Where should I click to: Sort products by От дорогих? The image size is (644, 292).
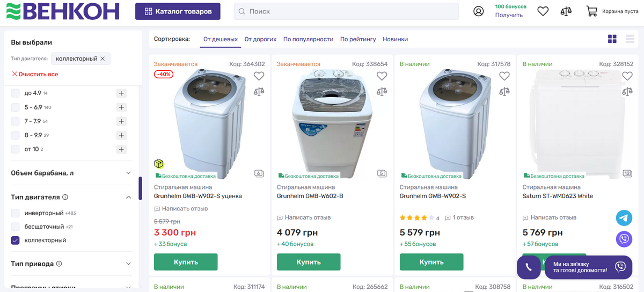[x=260, y=39]
